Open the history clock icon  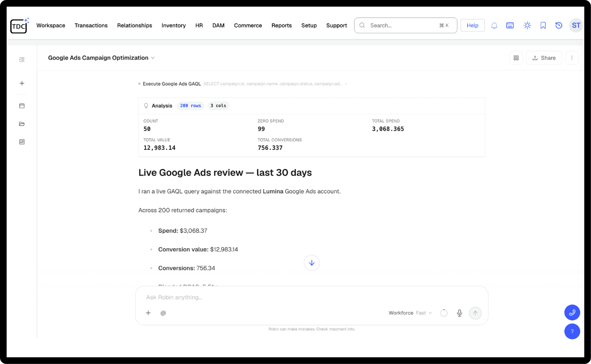[559, 25]
